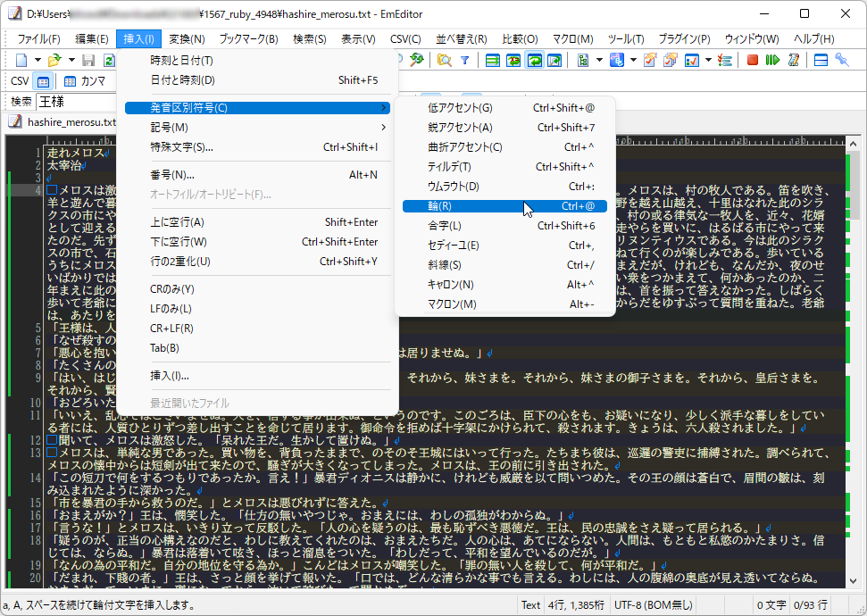Choose 番号(N)... menu item

[258, 175]
